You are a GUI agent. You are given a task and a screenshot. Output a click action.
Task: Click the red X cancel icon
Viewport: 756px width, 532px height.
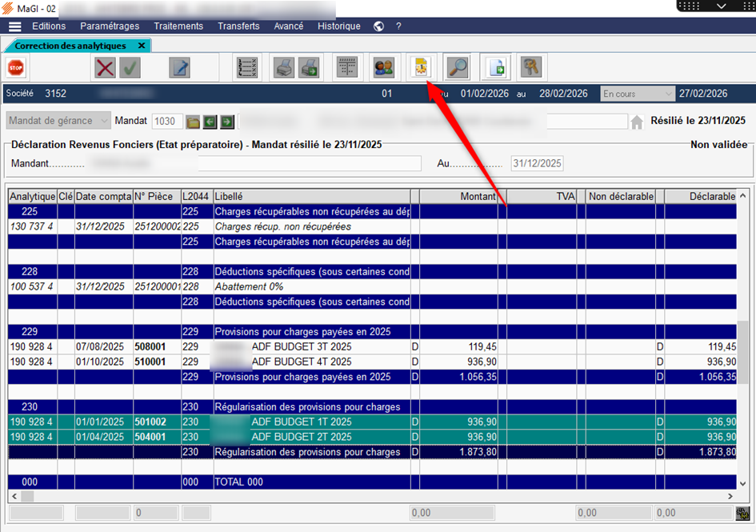106,68
